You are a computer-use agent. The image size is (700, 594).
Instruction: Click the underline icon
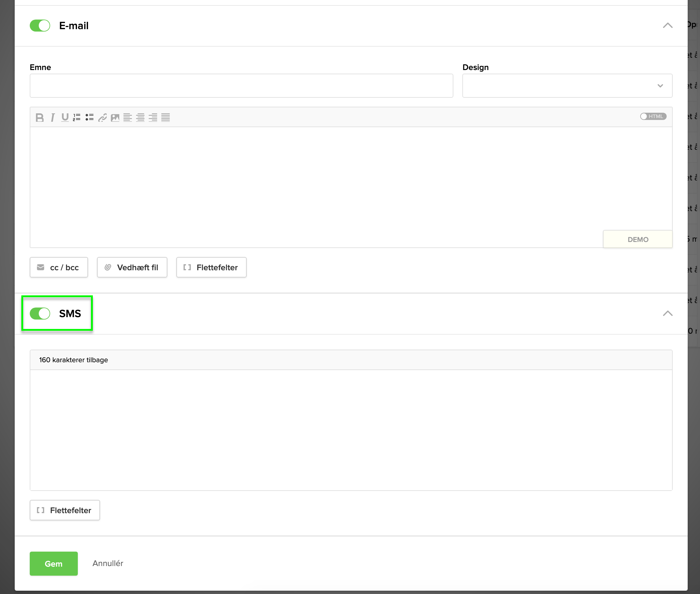65,118
